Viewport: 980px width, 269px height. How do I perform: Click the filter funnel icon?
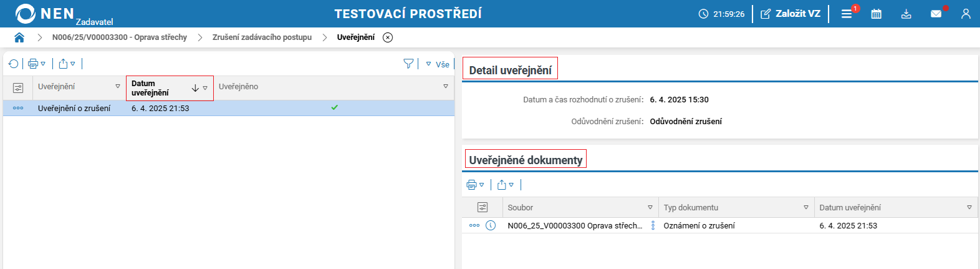click(408, 64)
